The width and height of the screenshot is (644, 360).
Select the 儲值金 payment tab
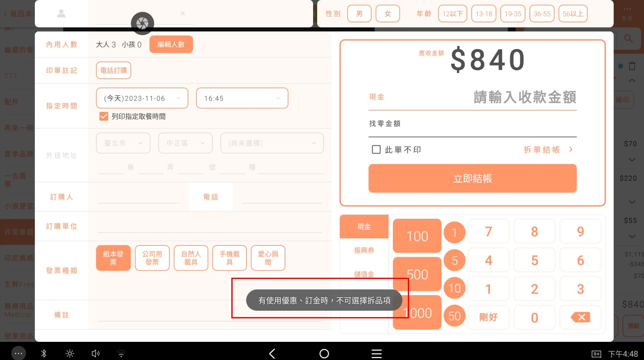(x=364, y=274)
